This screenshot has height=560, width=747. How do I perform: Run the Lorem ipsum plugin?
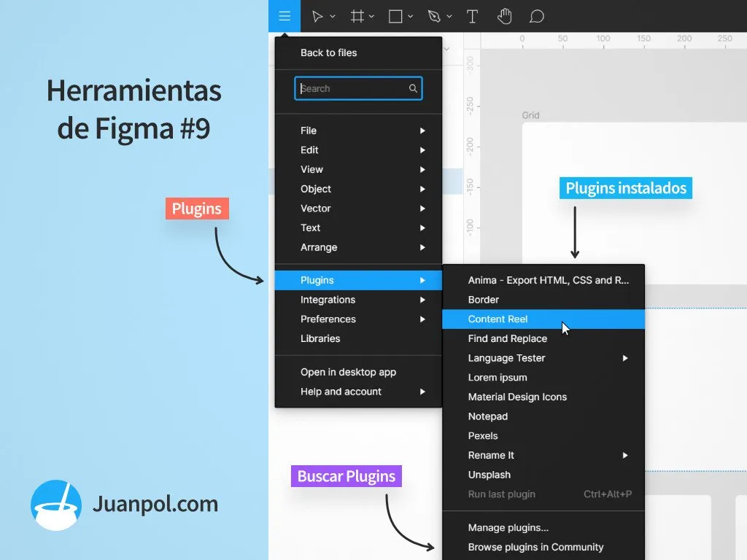[543, 378]
